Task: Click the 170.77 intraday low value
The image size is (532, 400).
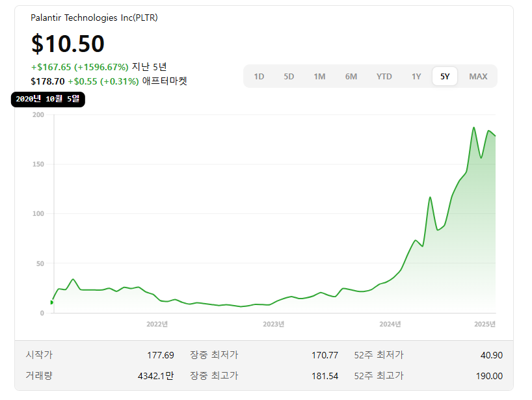Action: pyautogui.click(x=325, y=355)
